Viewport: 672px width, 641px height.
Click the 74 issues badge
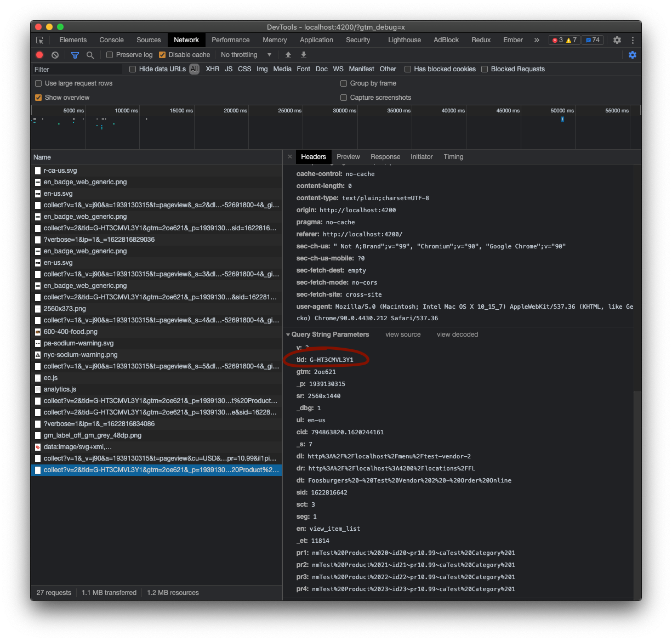coord(592,40)
